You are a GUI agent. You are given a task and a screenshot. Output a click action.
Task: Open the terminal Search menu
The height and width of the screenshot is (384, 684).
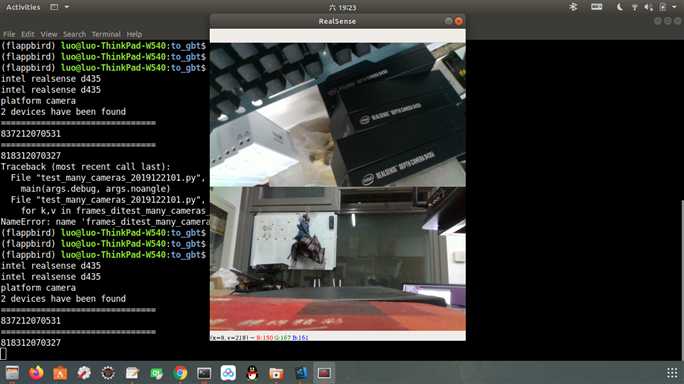(x=74, y=34)
